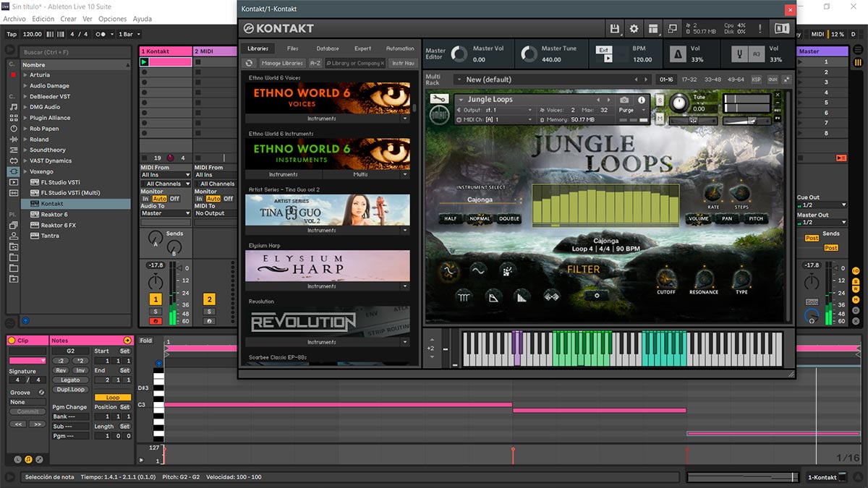Adjust the CUTOFF knob
Viewport: 868px width, 488px height.
(x=666, y=278)
